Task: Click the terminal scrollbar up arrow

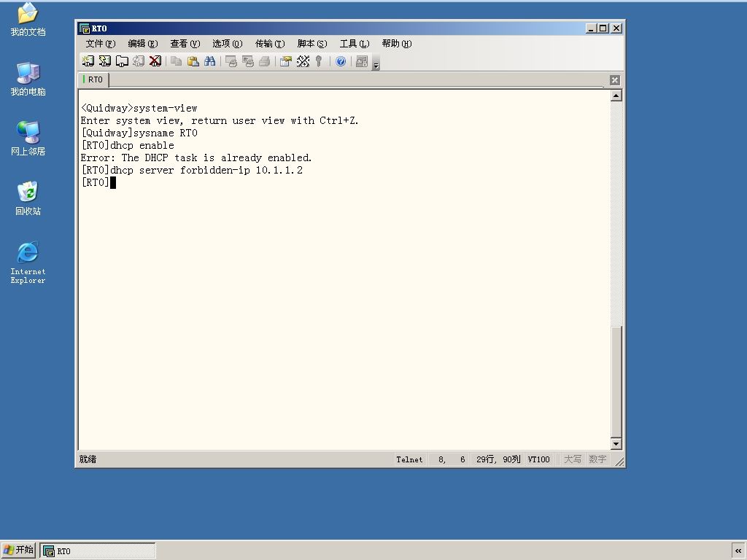Action: coord(616,96)
